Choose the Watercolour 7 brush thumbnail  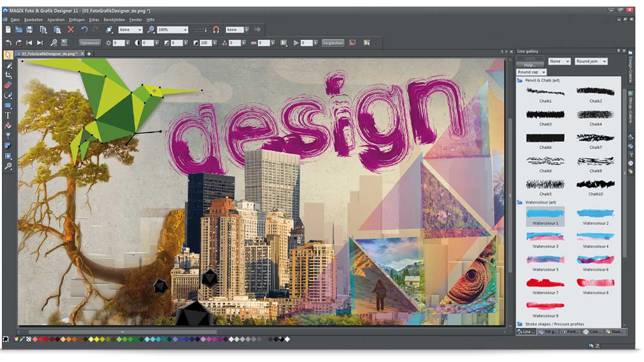(x=545, y=283)
